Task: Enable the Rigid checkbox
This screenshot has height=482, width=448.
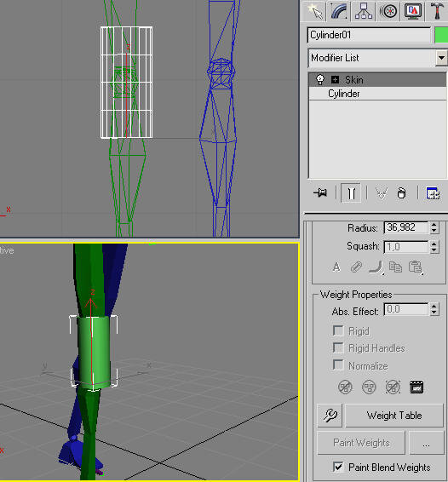Action: click(338, 331)
